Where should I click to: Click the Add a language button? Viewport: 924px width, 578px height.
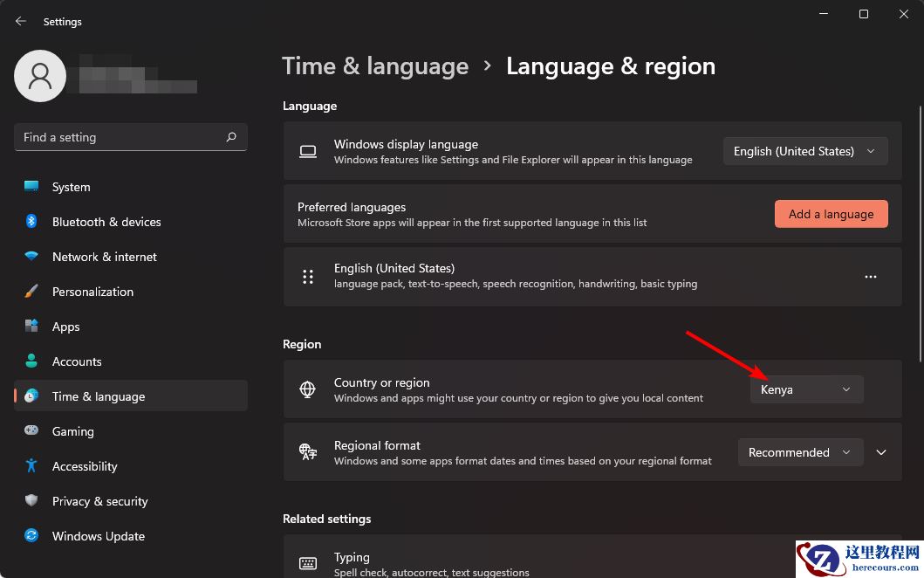tap(830, 214)
